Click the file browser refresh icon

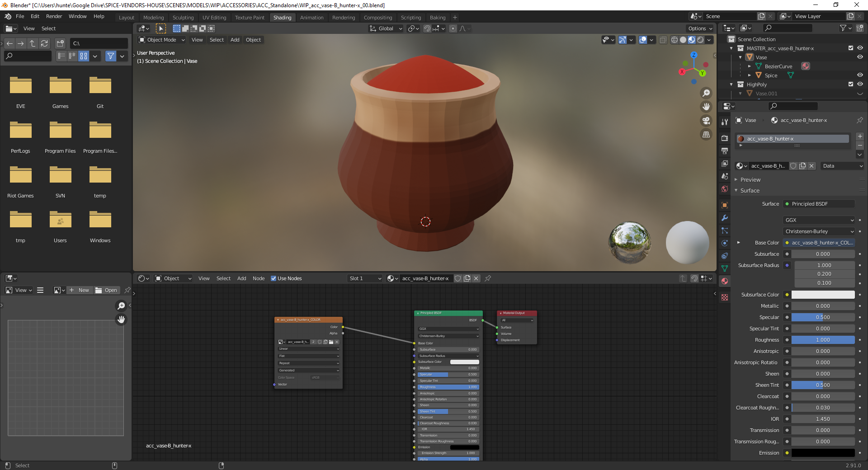click(x=44, y=43)
